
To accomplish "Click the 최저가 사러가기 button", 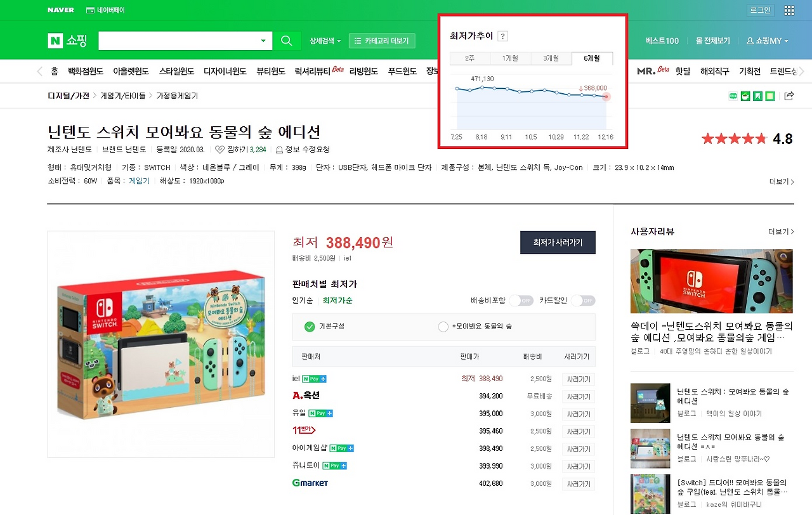I will [x=558, y=242].
